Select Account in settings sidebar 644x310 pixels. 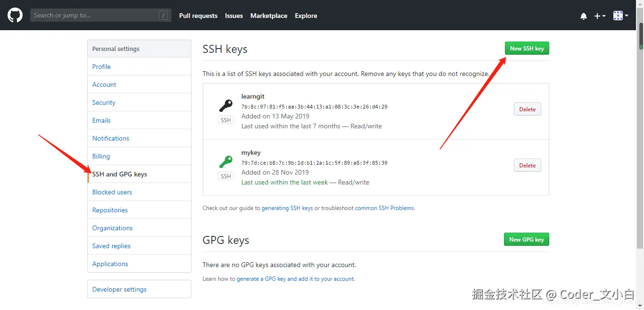[x=139, y=84]
